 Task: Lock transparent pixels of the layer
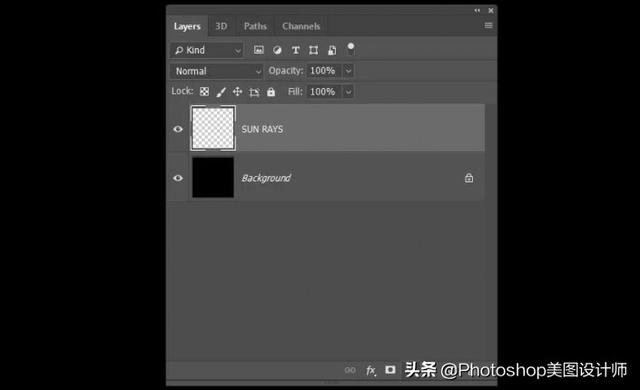tap(204, 92)
